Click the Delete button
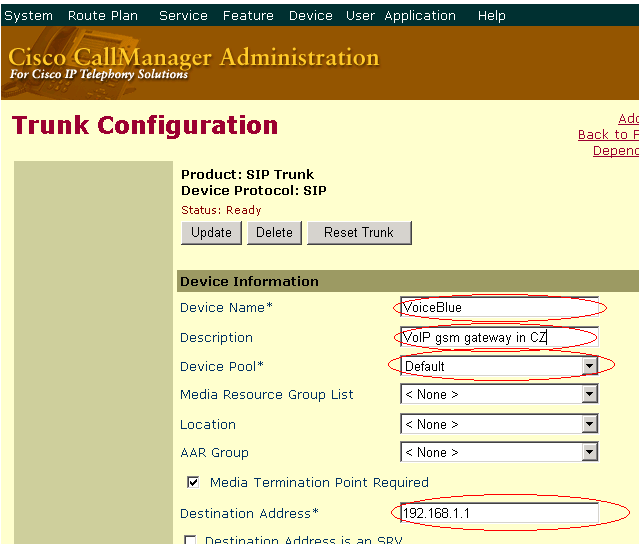The height and width of the screenshot is (544, 639). [x=274, y=233]
